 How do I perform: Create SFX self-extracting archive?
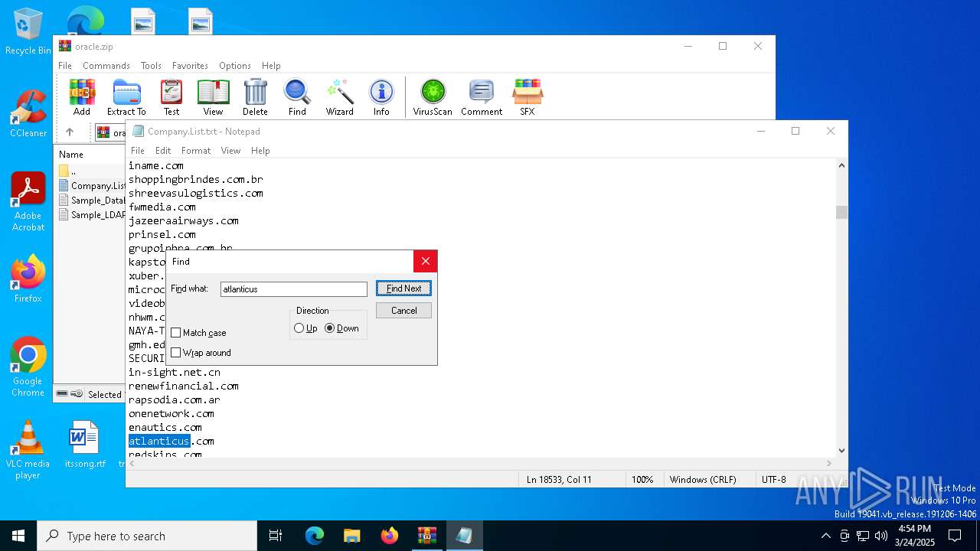[x=528, y=97]
